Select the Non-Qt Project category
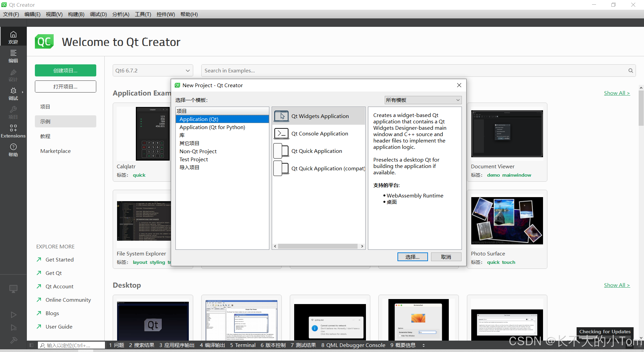 222,151
